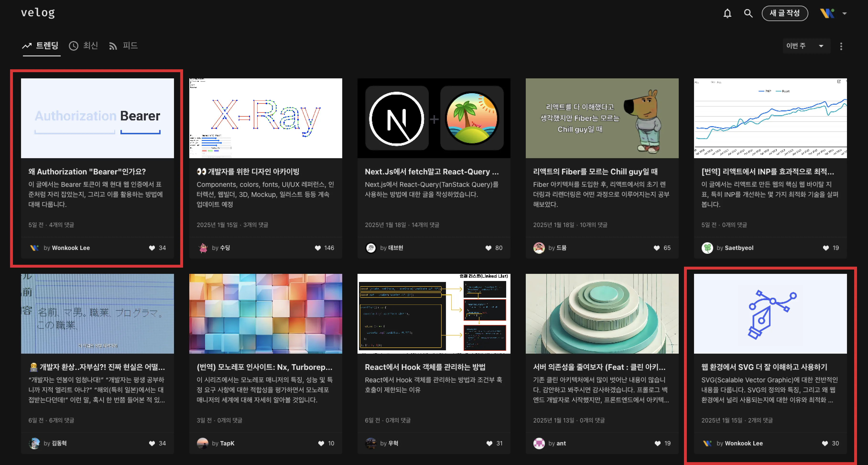The image size is (868, 465).
Task: Open post [번역] 리액트에서 INP를 효과적으로 최적
Action: pyautogui.click(x=768, y=172)
